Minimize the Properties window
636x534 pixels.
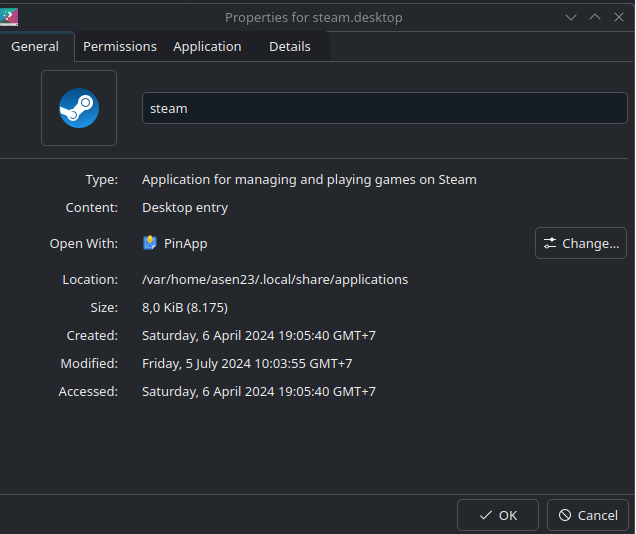[571, 17]
